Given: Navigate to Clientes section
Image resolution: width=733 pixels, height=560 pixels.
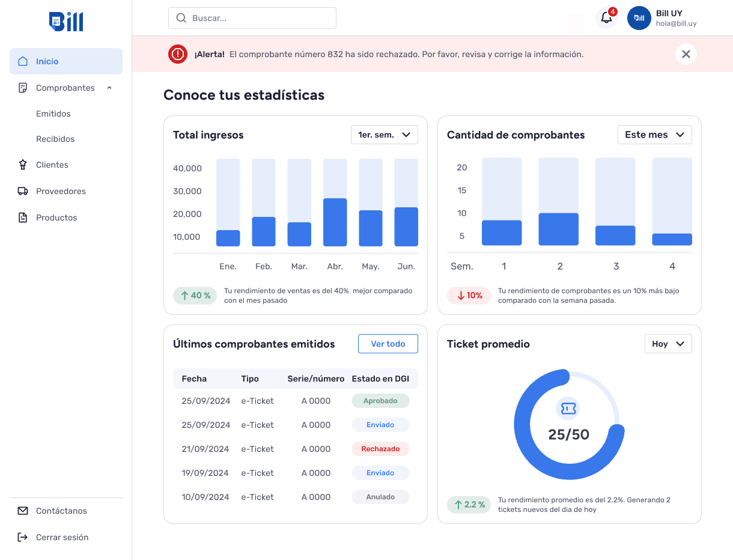Looking at the screenshot, I should point(52,165).
